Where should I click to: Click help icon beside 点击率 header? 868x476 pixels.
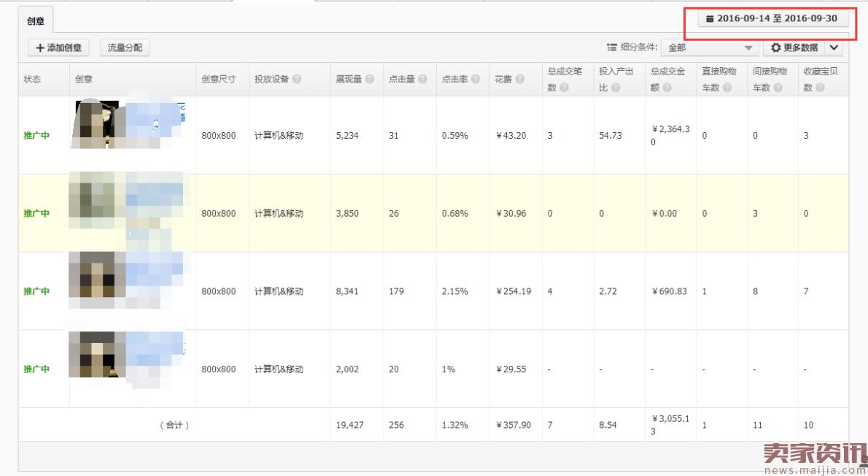click(476, 80)
